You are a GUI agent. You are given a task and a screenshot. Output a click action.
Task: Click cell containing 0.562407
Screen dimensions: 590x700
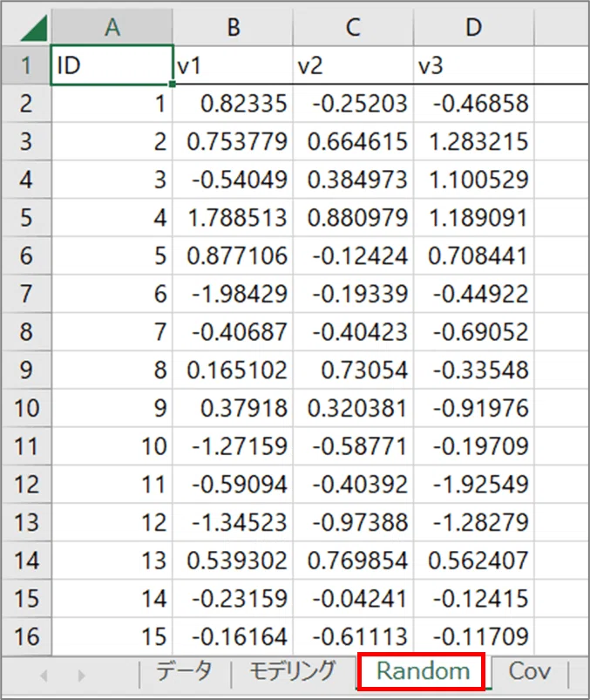pos(474,561)
